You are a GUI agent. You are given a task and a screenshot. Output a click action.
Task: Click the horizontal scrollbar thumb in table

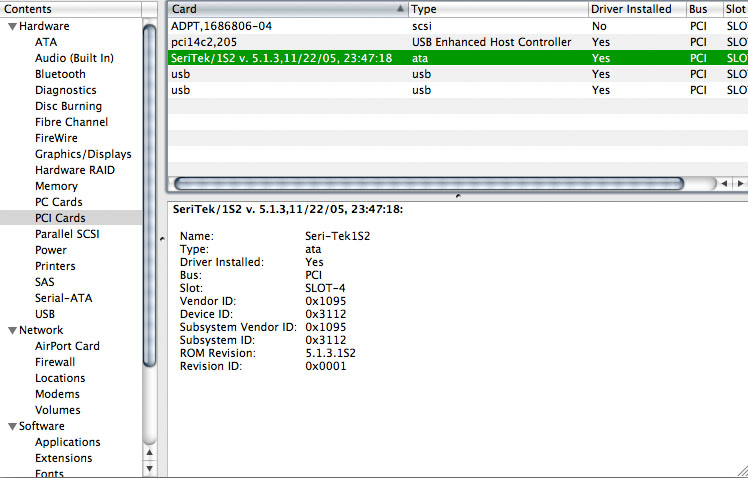[x=429, y=183]
